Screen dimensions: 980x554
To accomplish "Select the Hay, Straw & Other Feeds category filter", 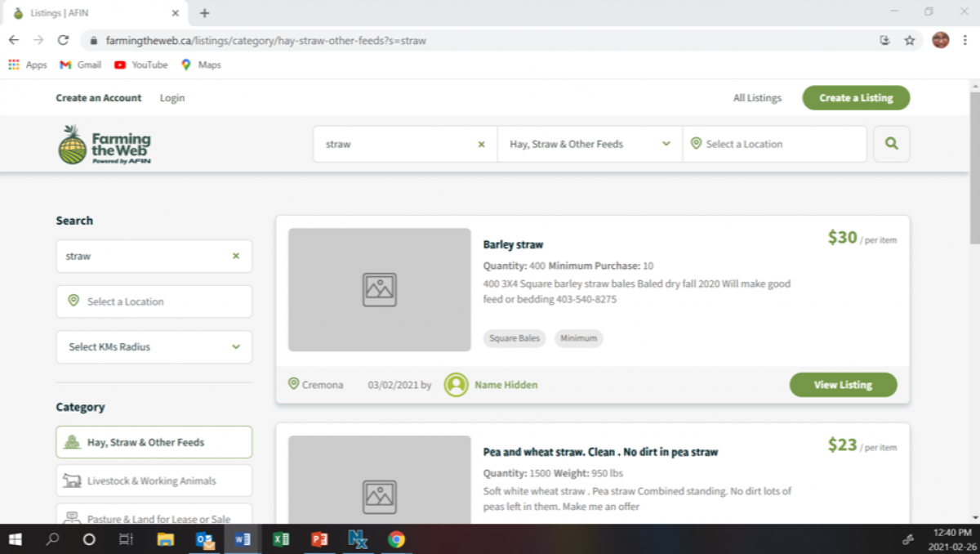I will point(154,442).
